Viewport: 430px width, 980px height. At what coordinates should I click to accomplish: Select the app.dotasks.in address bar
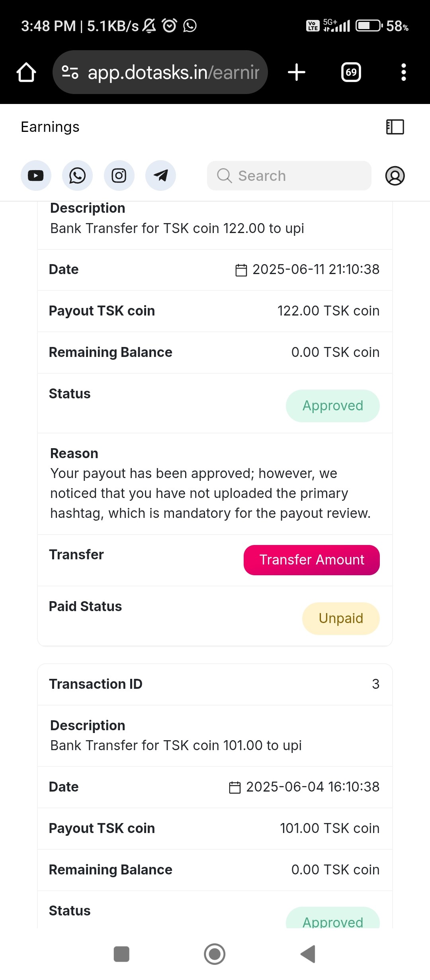click(160, 72)
